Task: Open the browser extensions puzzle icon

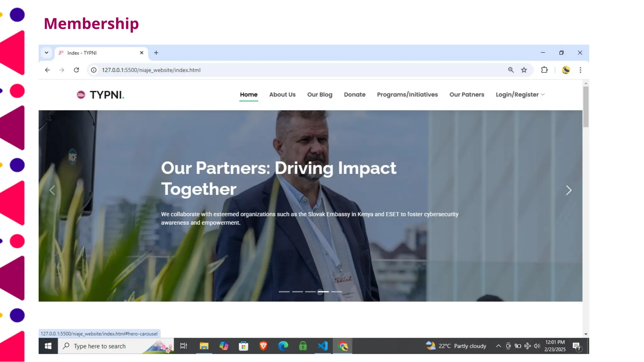Action: tap(544, 70)
